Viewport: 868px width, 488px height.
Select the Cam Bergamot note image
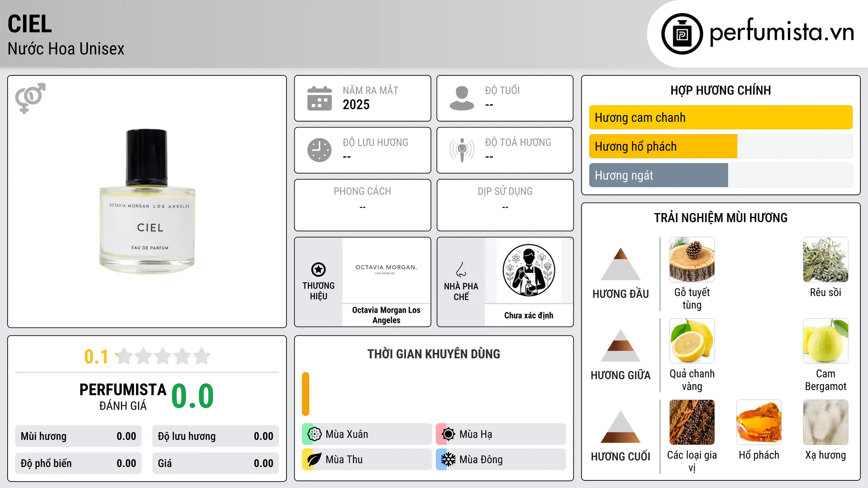pos(826,341)
